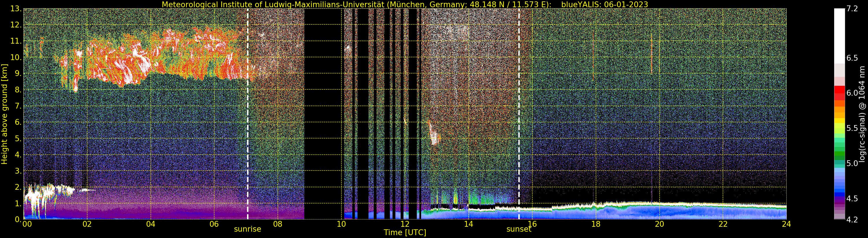Click the white dashed sunrise line

click(248, 114)
